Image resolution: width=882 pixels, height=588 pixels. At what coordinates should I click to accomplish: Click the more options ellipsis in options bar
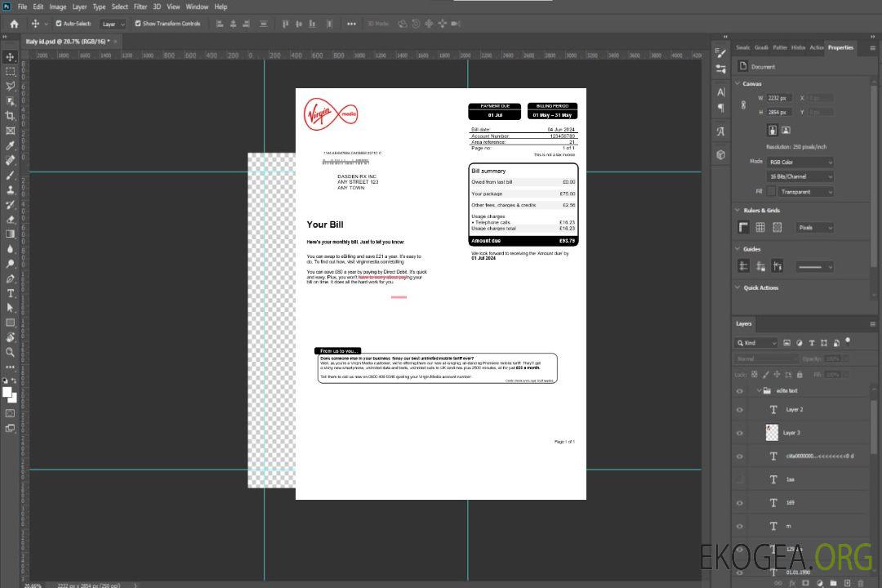pos(351,24)
